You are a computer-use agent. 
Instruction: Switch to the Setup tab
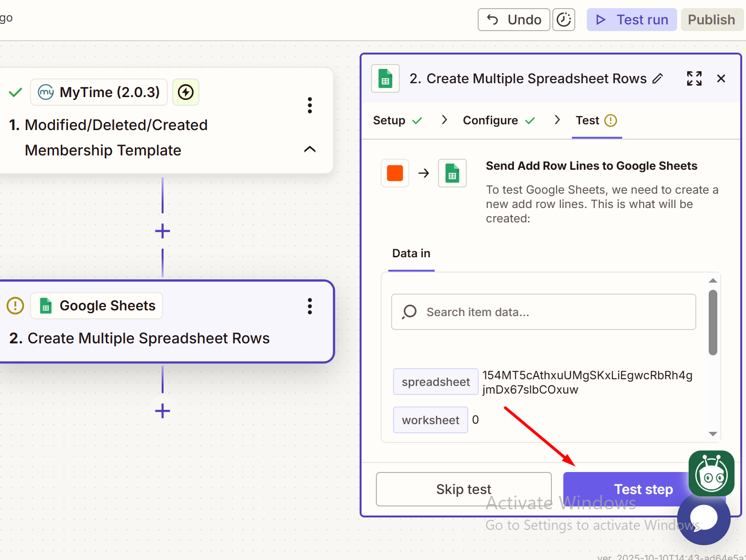tap(397, 121)
